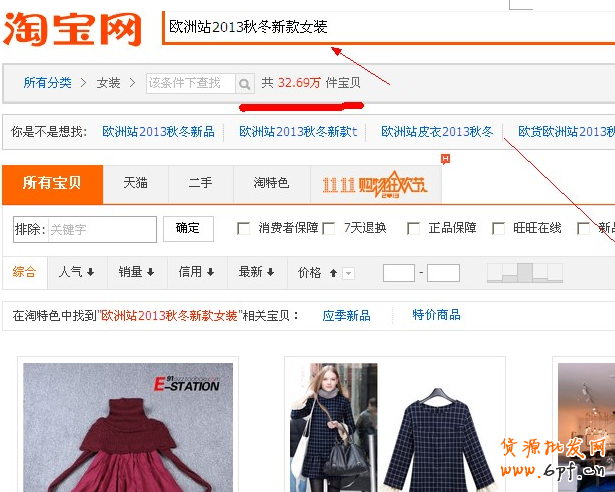Viewport: 615px width, 492px height.
Task: Click the magnifier icon in category filter
Action: (x=245, y=84)
